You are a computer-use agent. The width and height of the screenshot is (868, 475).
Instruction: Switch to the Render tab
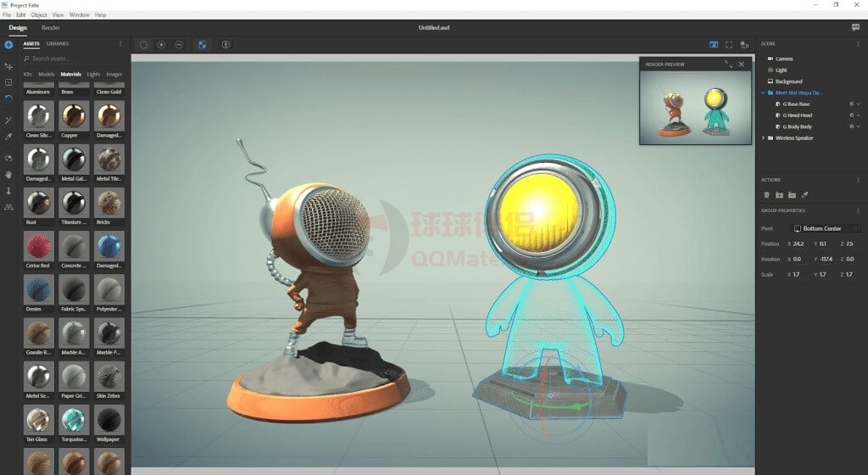(x=50, y=27)
